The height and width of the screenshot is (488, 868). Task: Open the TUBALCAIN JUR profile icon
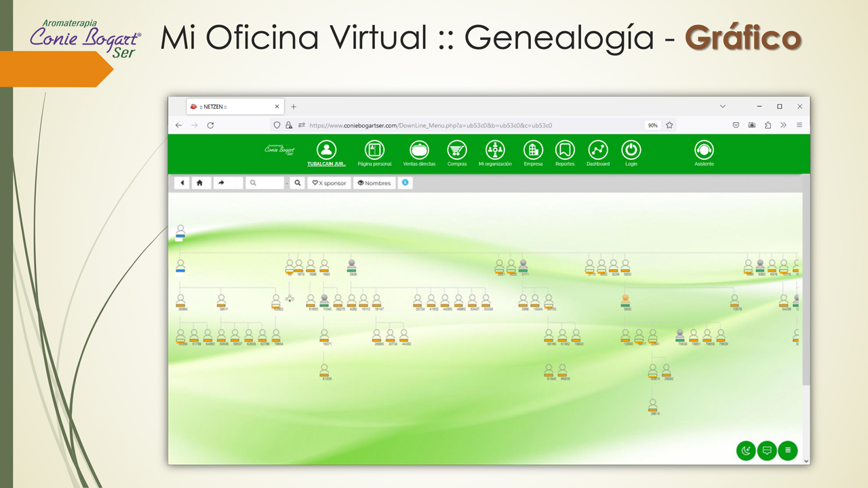327,150
